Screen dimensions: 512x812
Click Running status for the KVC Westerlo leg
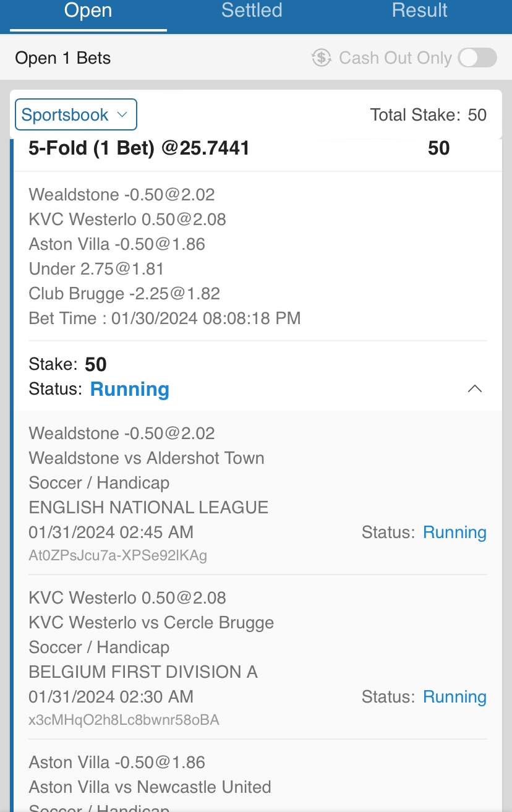(x=454, y=697)
